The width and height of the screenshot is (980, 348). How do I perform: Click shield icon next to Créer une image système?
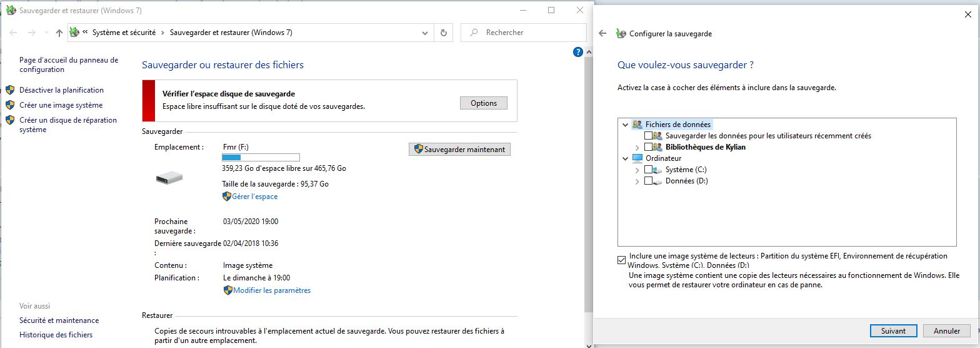click(x=10, y=105)
